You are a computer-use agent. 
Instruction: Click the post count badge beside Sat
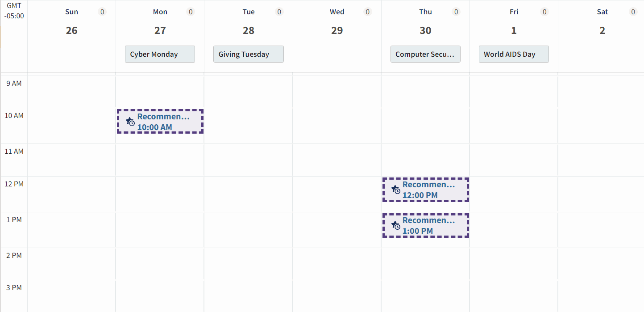tap(633, 12)
